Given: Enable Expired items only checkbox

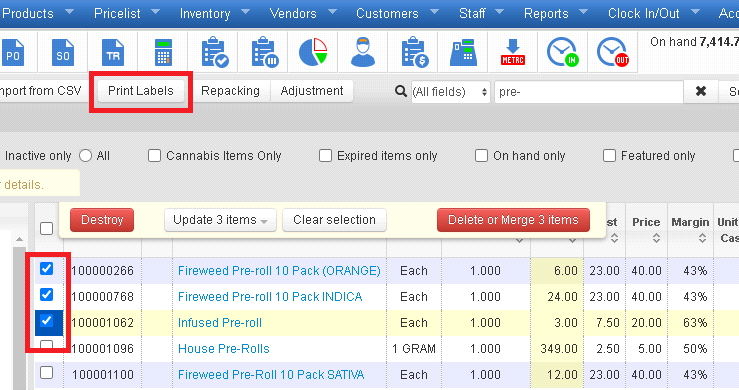Looking at the screenshot, I should [x=325, y=156].
